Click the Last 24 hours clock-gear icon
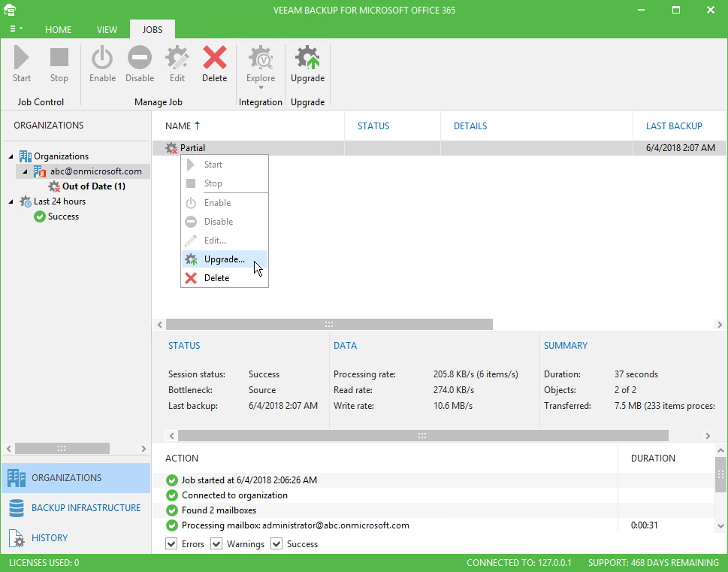 25,201
